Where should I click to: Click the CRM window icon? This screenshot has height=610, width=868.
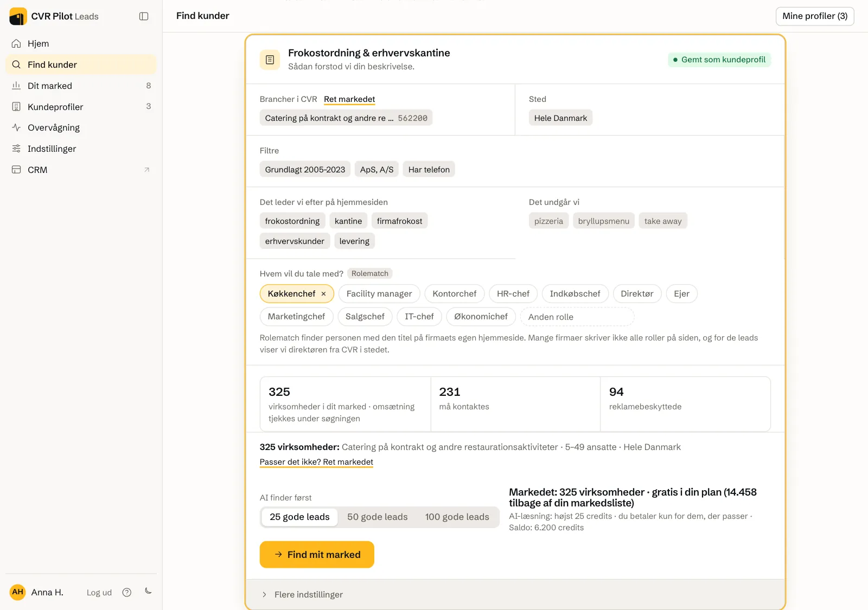click(16, 170)
